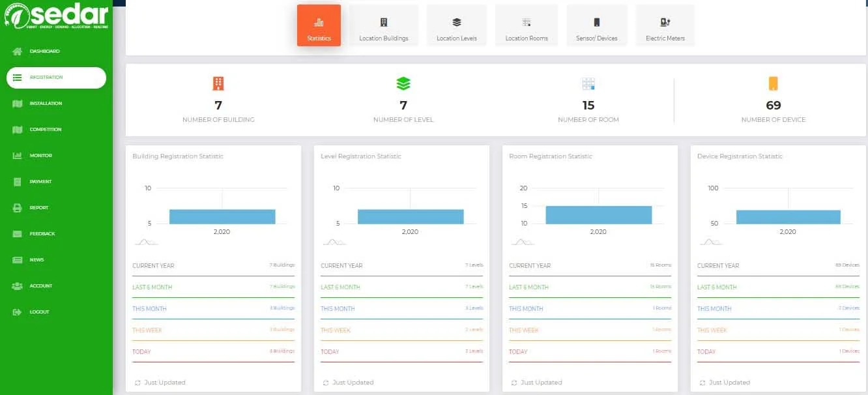The height and width of the screenshot is (395, 868).
Task: Click the Dashboard home icon in sidebar
Action: tap(18, 51)
